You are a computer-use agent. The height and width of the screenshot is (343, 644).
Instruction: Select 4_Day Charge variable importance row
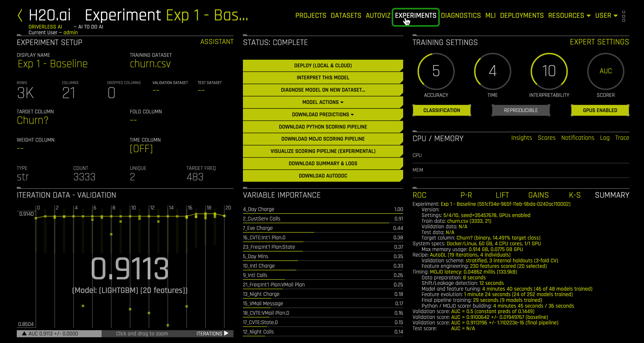point(323,209)
